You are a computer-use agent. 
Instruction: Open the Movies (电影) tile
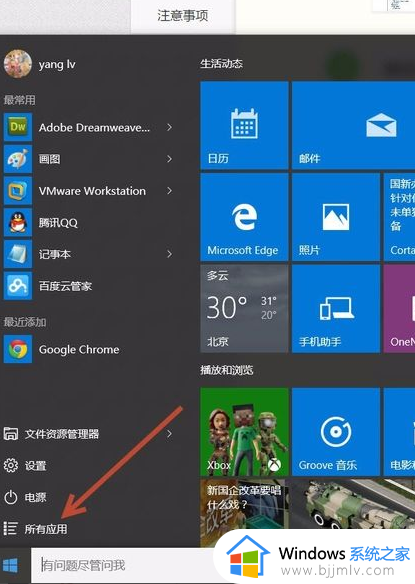(x=399, y=432)
